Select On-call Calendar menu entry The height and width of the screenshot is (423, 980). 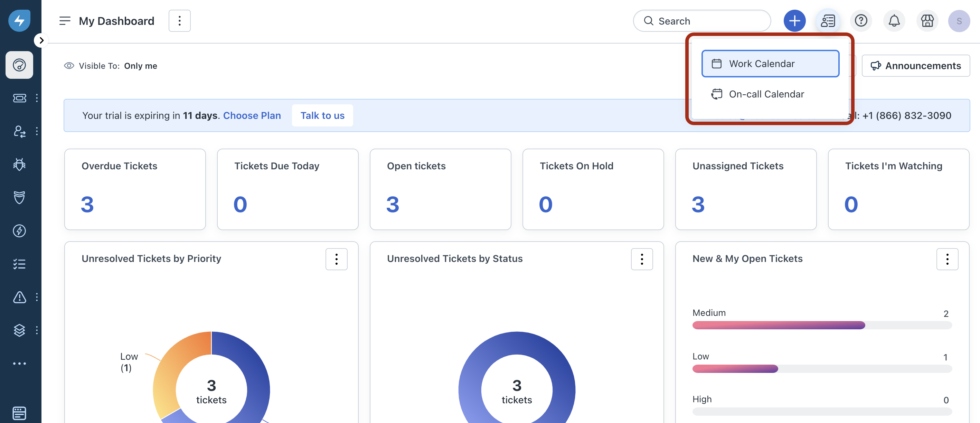(x=766, y=94)
